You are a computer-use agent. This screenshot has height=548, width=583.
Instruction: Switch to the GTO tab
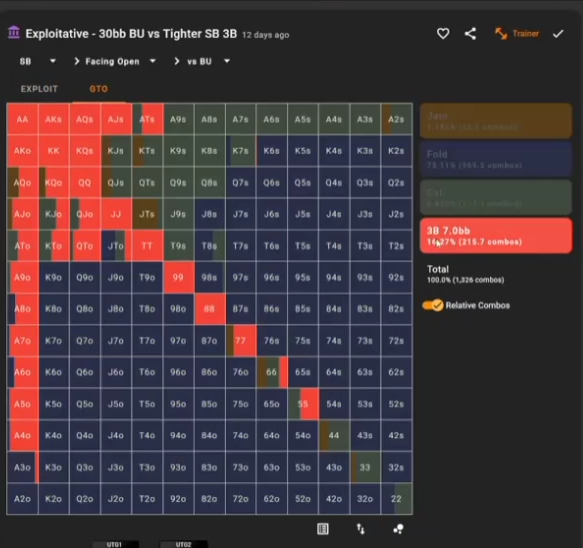tap(99, 89)
